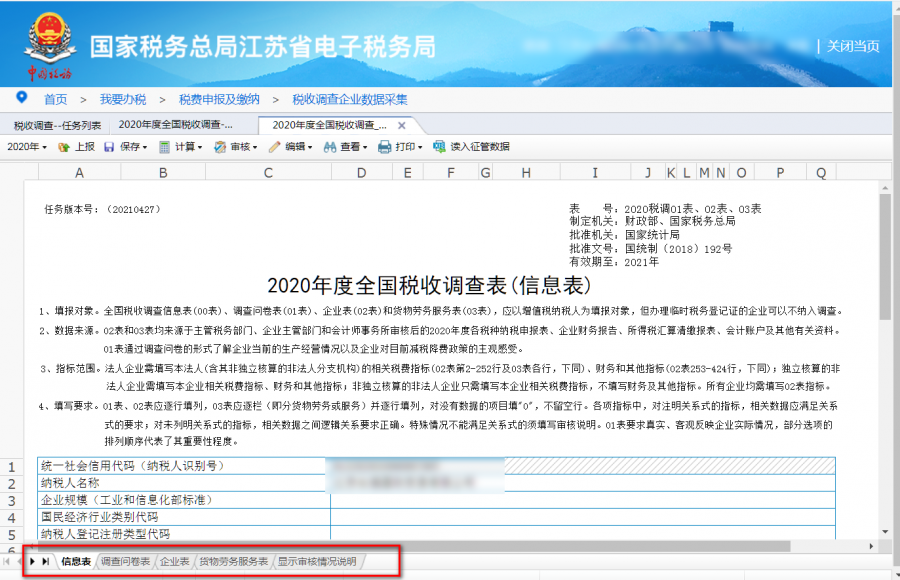Click the empty 企业规模 value cell
This screenshot has width=900, height=580.
pyautogui.click(x=583, y=500)
